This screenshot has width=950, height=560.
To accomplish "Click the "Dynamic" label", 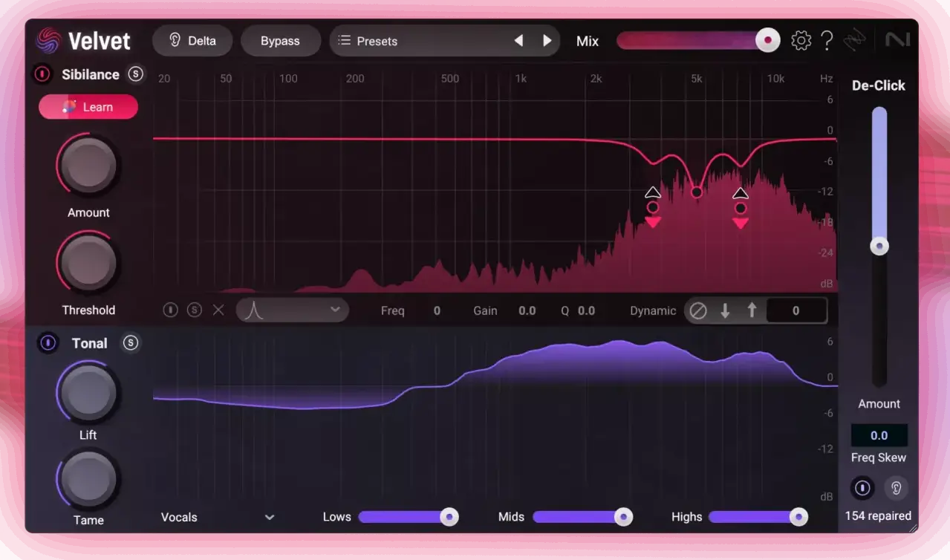I will [x=653, y=310].
